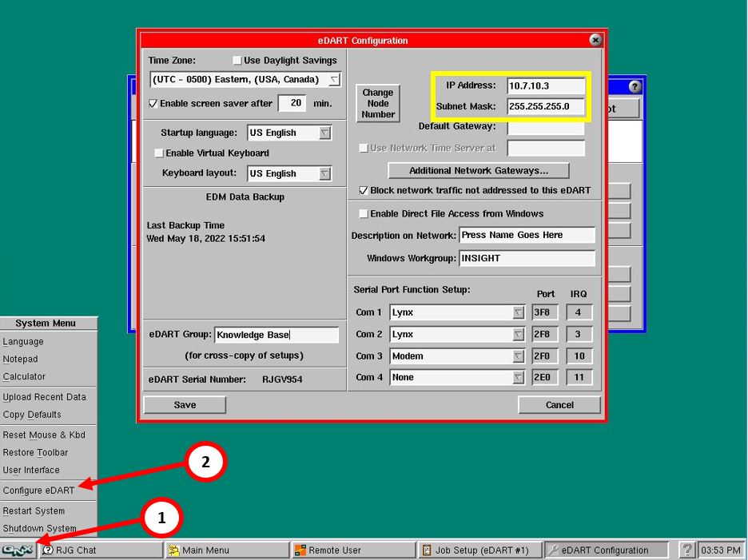Select eDART Configuration taskbar item
Viewport: 748px width, 560px height.
click(x=606, y=550)
